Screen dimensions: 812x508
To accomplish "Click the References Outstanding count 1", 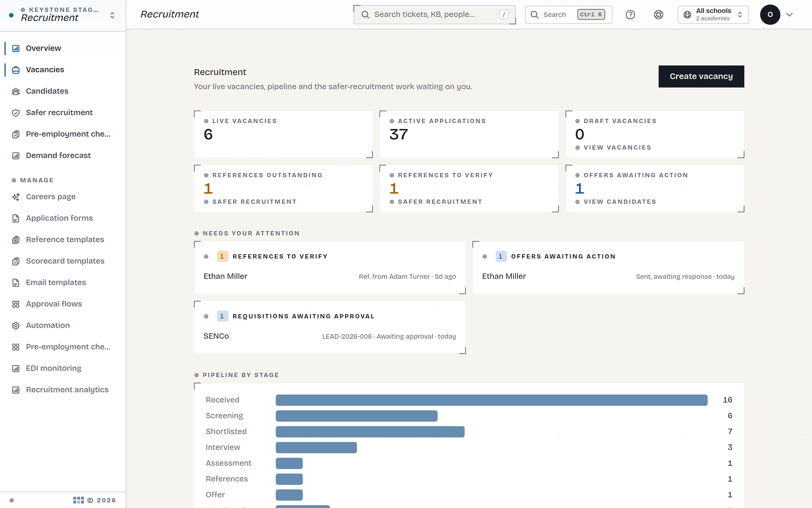I will pyautogui.click(x=208, y=189).
